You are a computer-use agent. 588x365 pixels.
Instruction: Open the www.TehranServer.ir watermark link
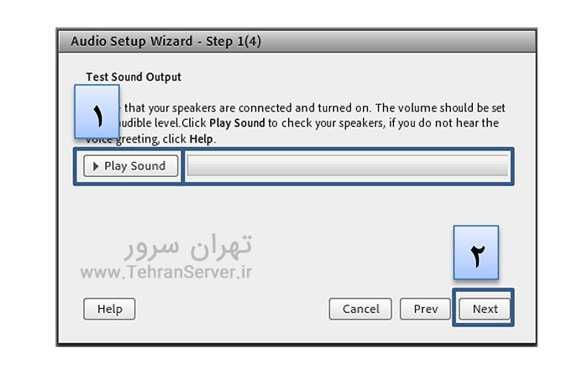[166, 272]
